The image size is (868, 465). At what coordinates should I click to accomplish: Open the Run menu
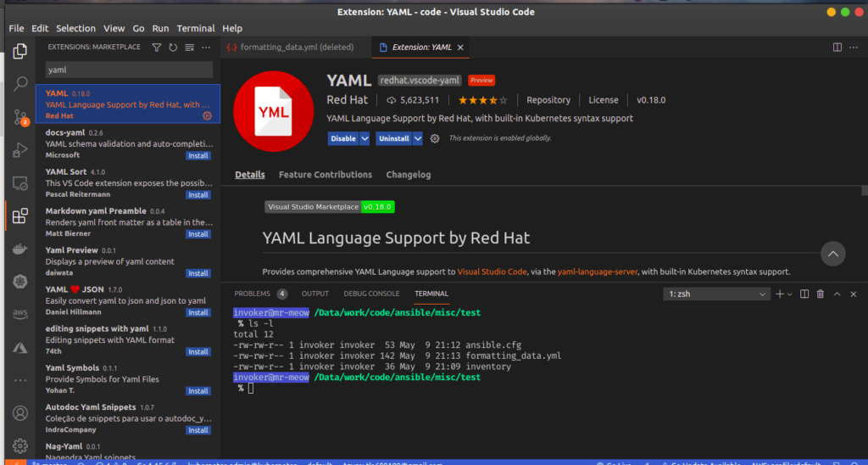(x=160, y=28)
